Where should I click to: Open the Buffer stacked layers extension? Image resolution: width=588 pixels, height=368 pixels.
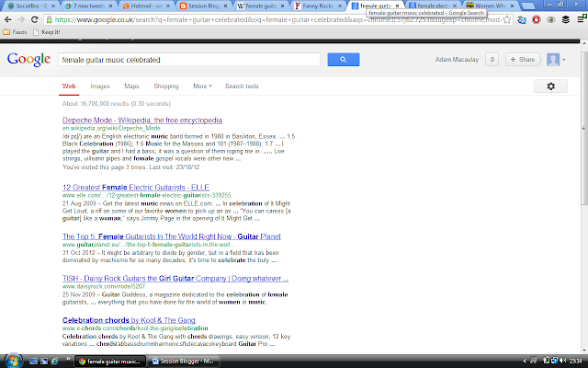(566, 19)
